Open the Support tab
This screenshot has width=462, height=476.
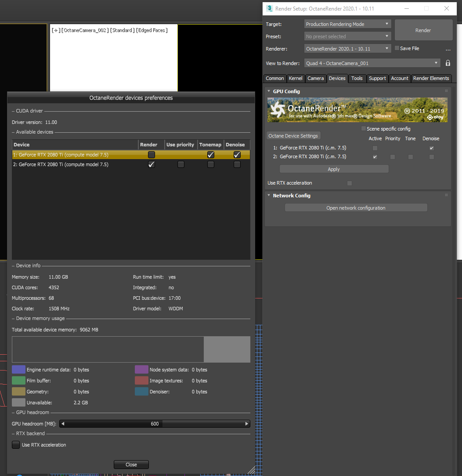point(377,78)
